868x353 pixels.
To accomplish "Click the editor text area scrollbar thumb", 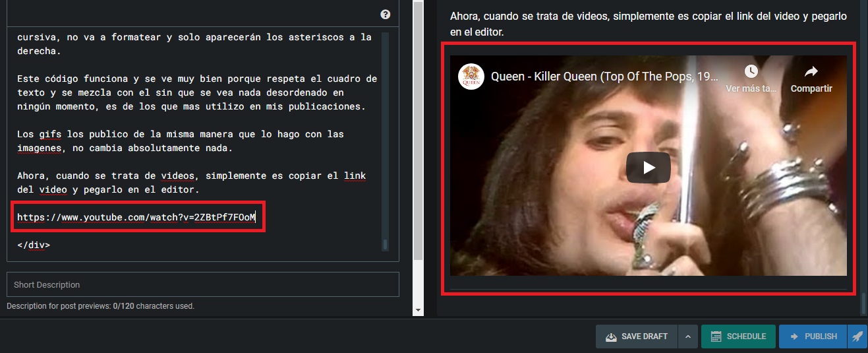I will coord(386,245).
